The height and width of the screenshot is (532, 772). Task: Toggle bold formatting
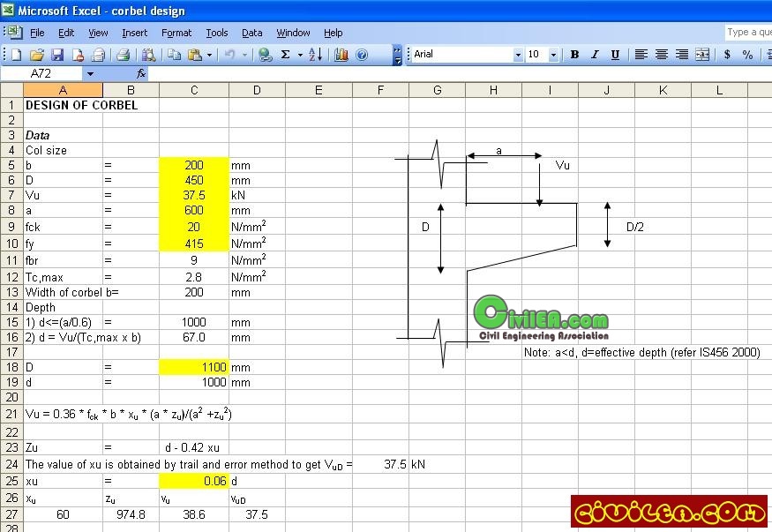(574, 55)
